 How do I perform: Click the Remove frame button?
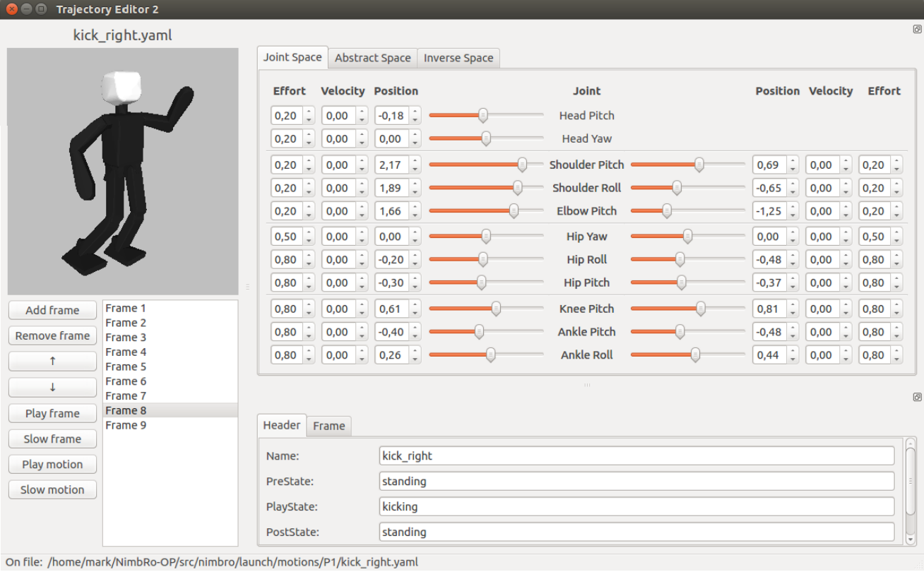point(52,335)
